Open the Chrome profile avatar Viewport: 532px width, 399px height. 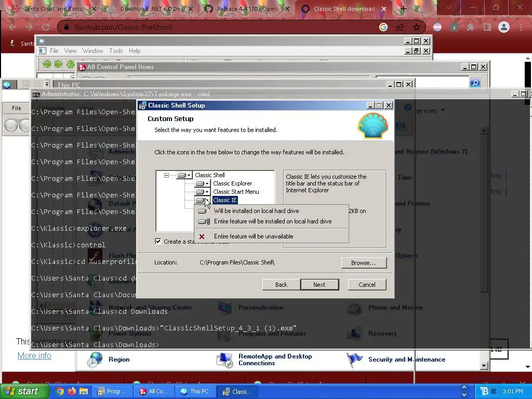(x=504, y=27)
